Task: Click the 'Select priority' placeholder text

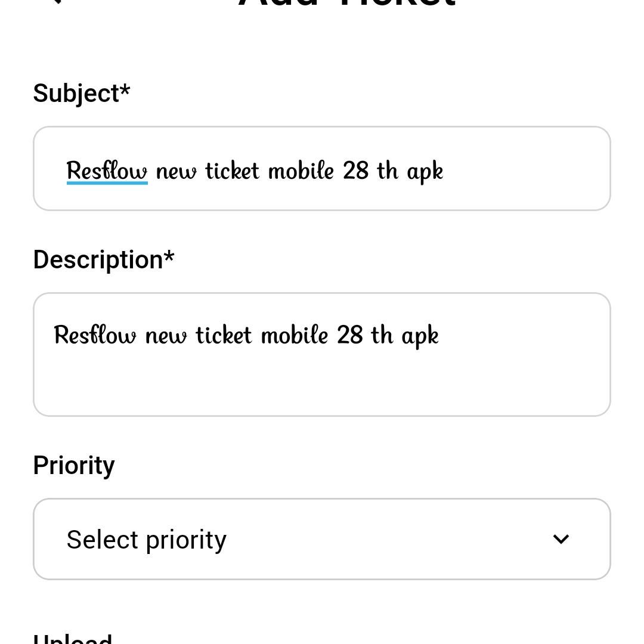Action: (x=147, y=540)
